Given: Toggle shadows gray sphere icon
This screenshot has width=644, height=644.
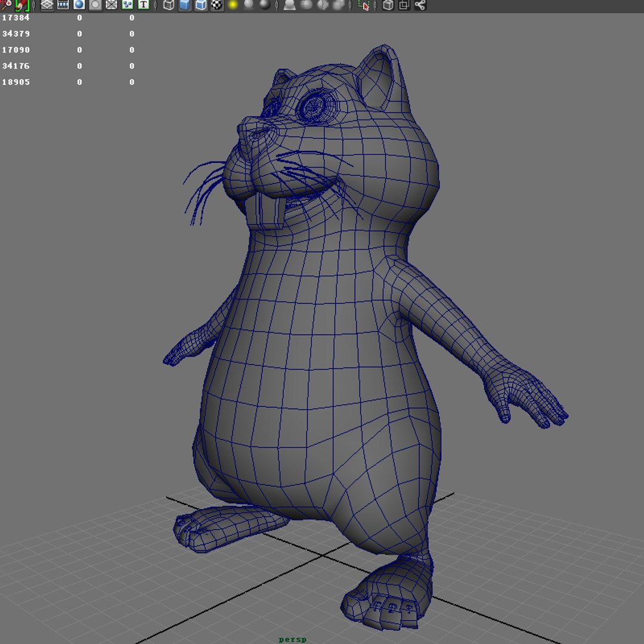Looking at the screenshot, I should (x=249, y=5).
